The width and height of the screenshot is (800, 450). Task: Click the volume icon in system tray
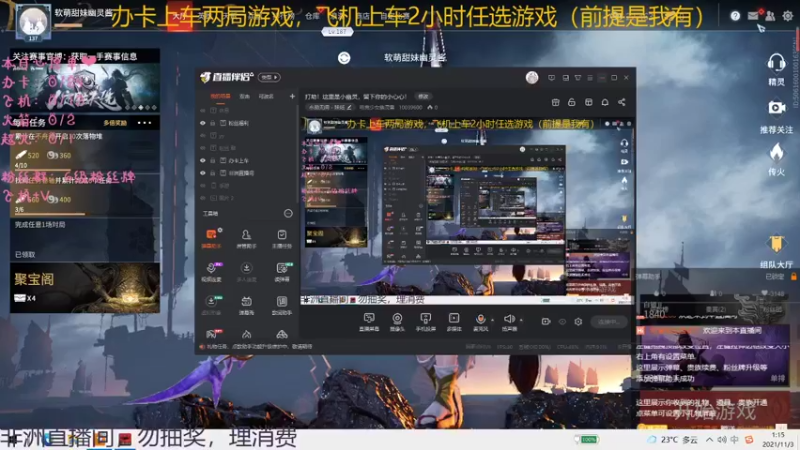click(722, 439)
